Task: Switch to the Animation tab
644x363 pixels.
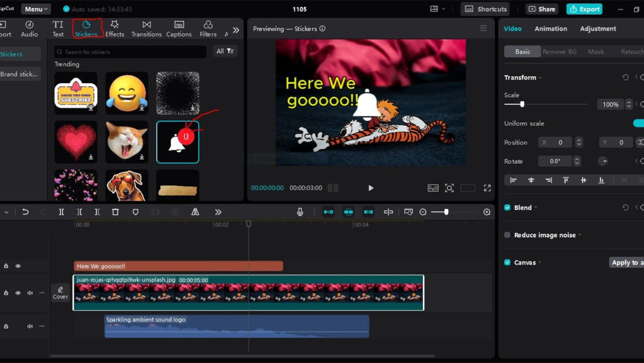Action: [551, 29]
